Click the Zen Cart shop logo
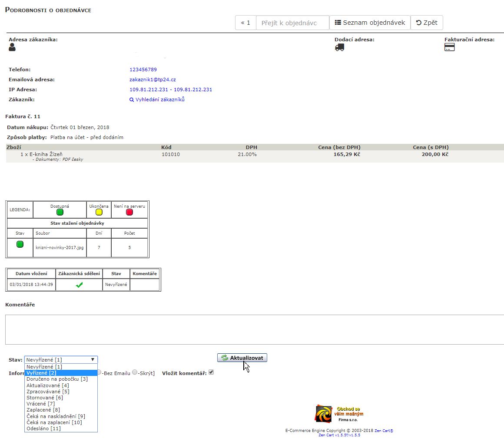 click(x=323, y=414)
